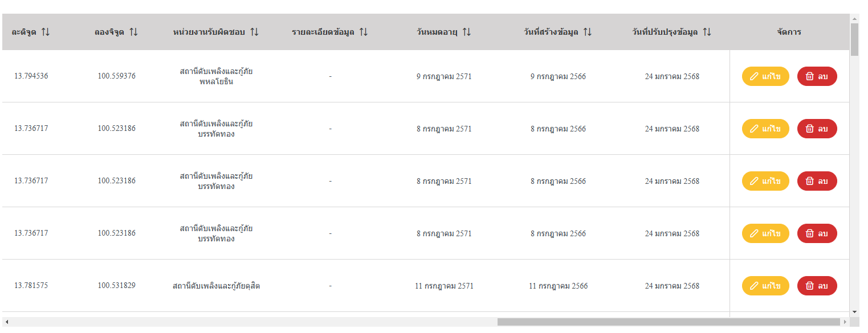The width and height of the screenshot is (868, 333).
Task: Click แก้ไข for the พหลโยธิน station row
Action: (x=765, y=76)
